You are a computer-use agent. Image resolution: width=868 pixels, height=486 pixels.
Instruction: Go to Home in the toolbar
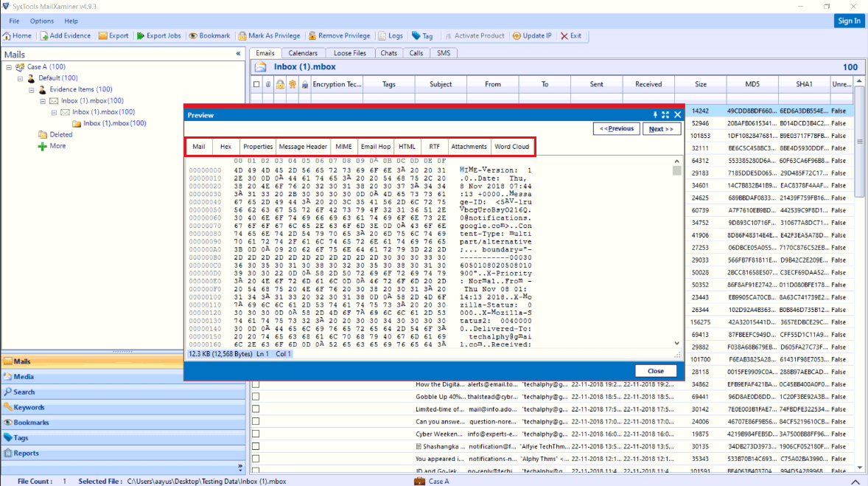17,36
